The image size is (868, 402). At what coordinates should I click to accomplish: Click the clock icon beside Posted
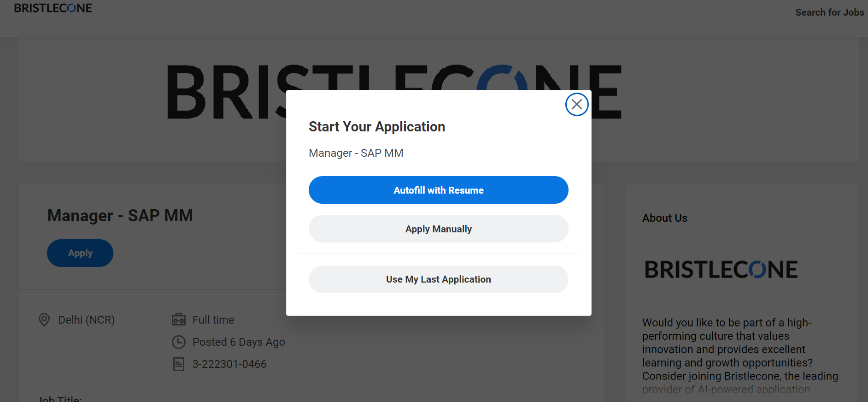(x=179, y=342)
